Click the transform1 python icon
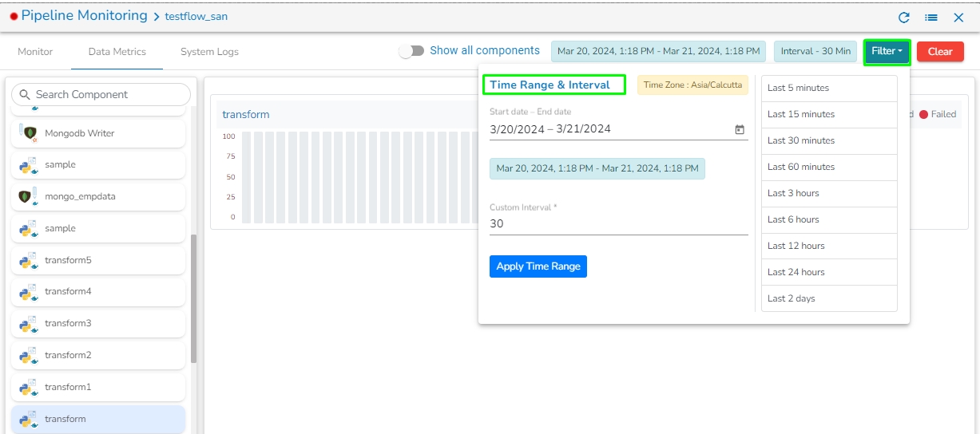Screen dimensions: 980x434 tap(28, 387)
